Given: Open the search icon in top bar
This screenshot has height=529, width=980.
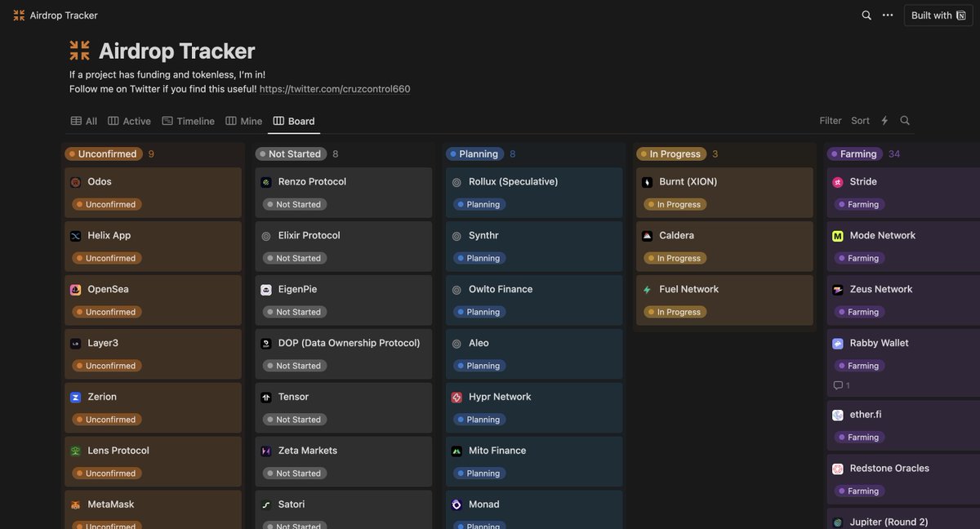Looking at the screenshot, I should (866, 16).
